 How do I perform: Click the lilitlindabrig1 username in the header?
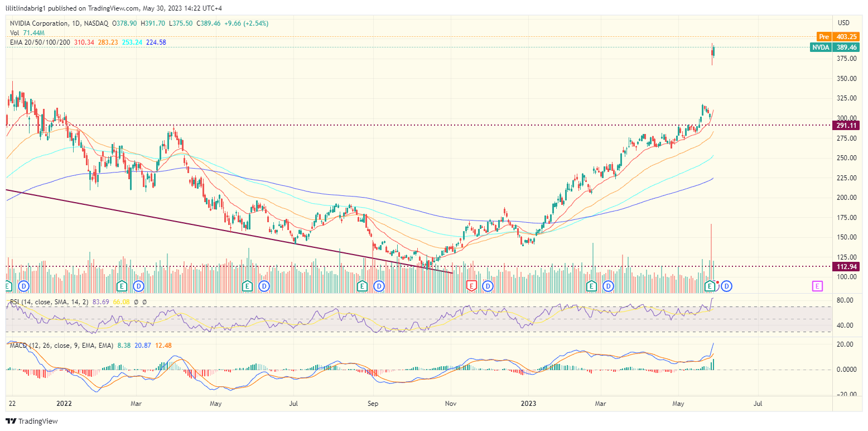pyautogui.click(x=25, y=8)
